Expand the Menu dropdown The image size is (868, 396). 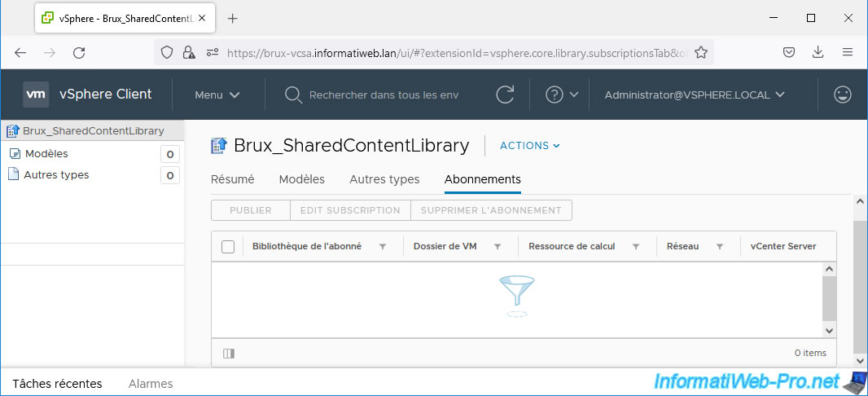tap(217, 95)
